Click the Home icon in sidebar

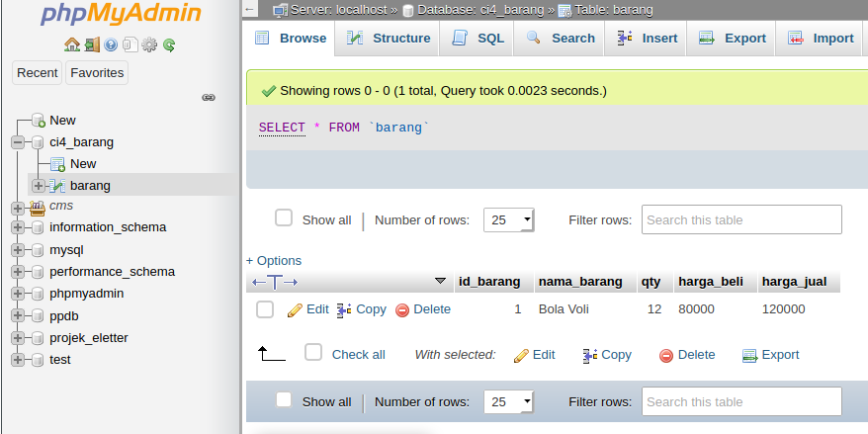(x=72, y=44)
